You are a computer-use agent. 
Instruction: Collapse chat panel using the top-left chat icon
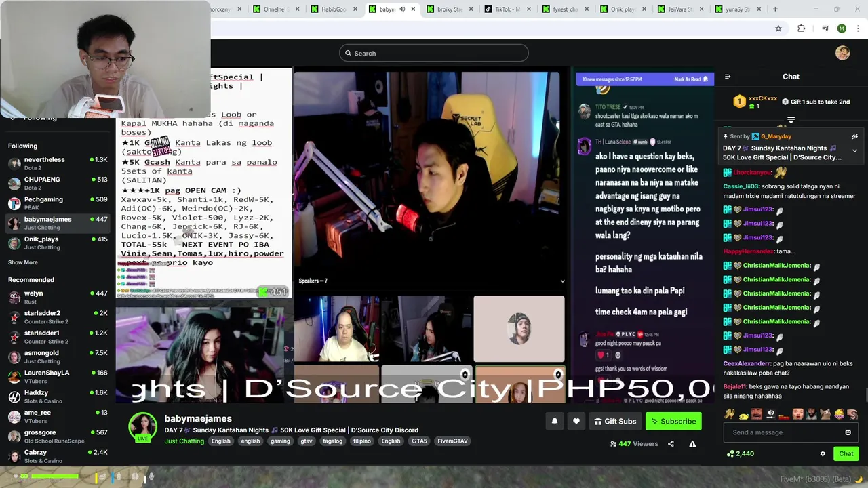click(x=728, y=77)
